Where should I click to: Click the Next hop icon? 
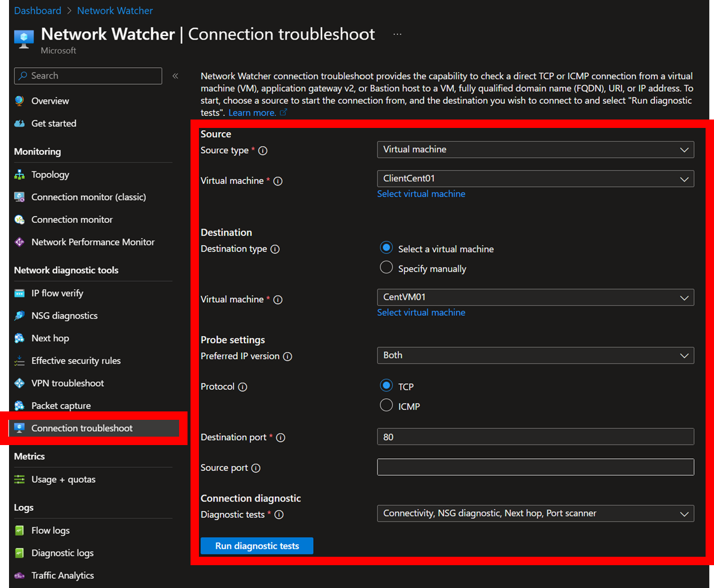pyautogui.click(x=19, y=338)
